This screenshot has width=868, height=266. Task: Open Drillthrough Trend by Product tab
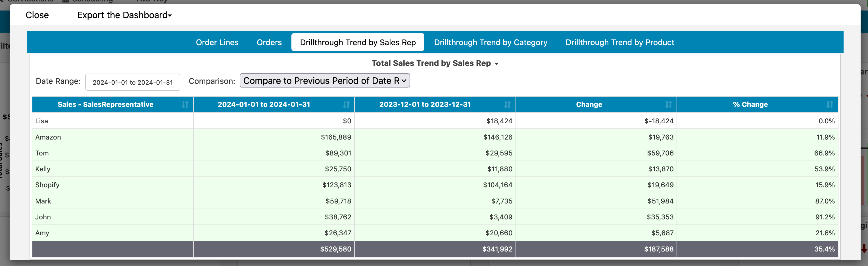[x=619, y=42]
